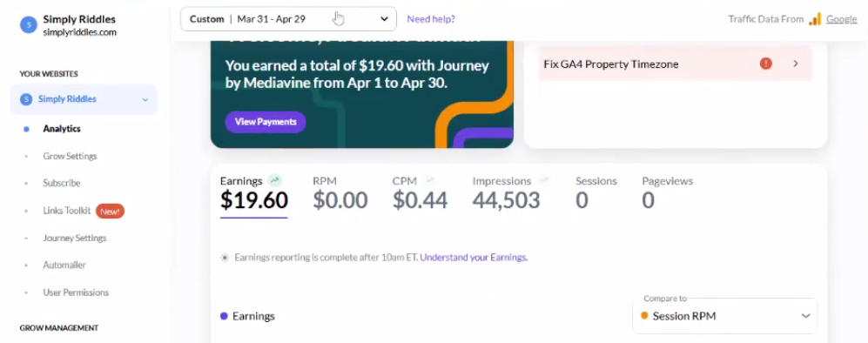Click the Simply Riddles avatar icon at top

[28, 25]
